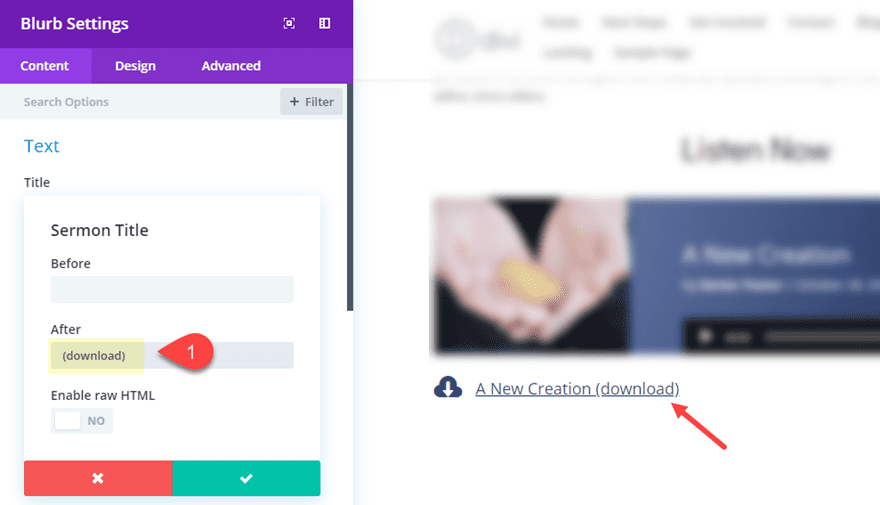Click the expand modal fullscreen icon
The height and width of the screenshot is (505, 880).
[289, 24]
